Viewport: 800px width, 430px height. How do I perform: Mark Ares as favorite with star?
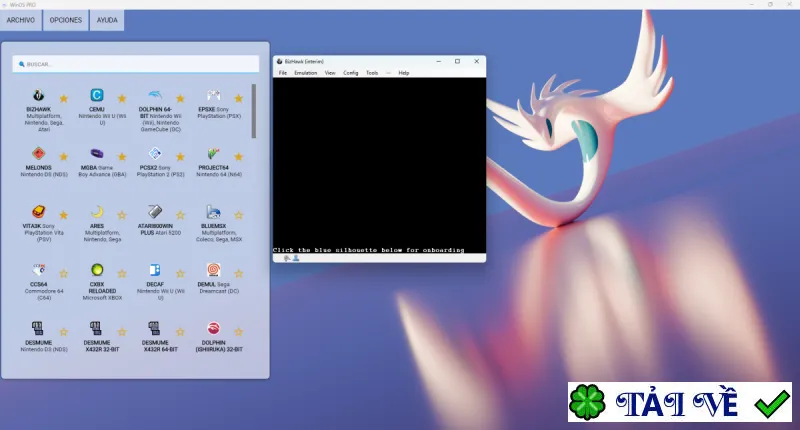122,215
